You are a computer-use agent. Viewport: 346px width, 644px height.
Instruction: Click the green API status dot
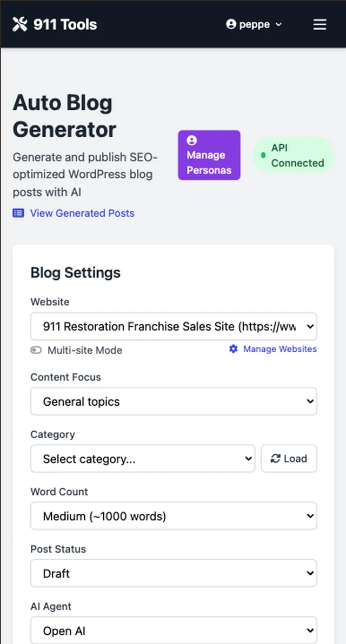pos(263,155)
